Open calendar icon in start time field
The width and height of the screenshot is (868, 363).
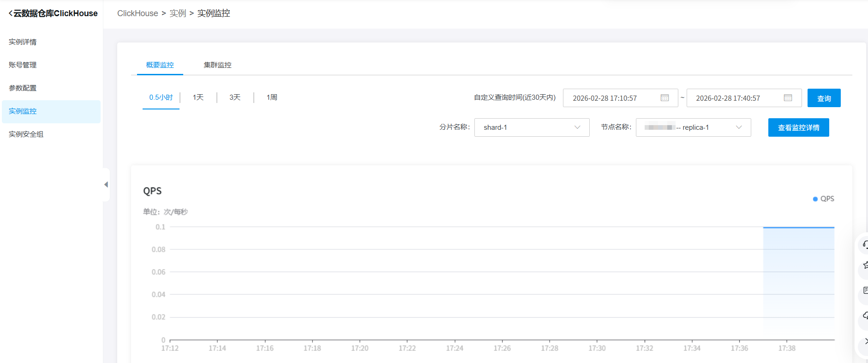664,98
